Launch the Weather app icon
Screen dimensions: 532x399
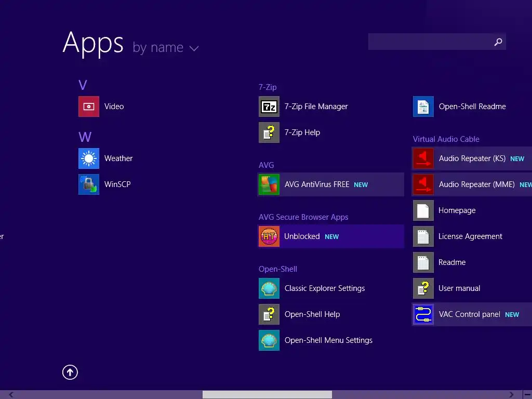point(88,158)
